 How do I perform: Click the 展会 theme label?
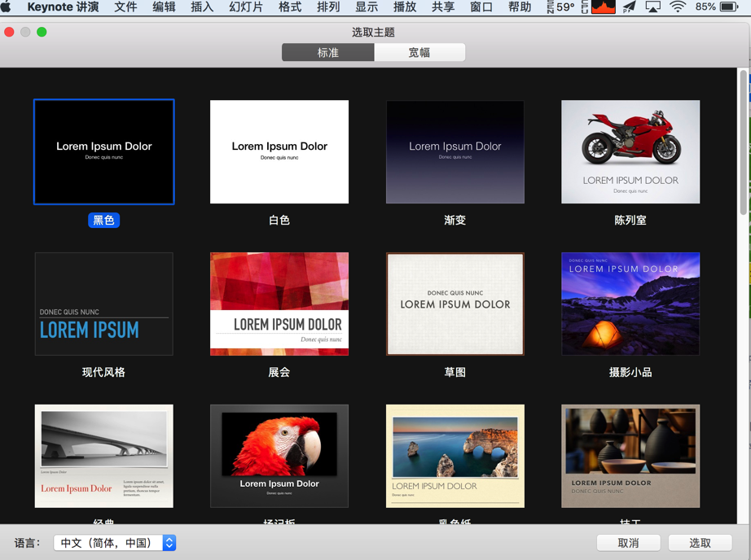[279, 372]
